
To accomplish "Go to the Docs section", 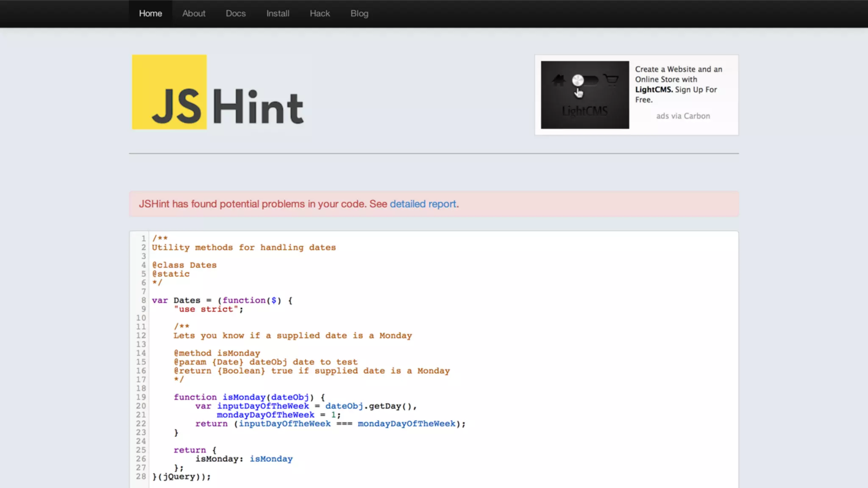I will pos(236,14).
